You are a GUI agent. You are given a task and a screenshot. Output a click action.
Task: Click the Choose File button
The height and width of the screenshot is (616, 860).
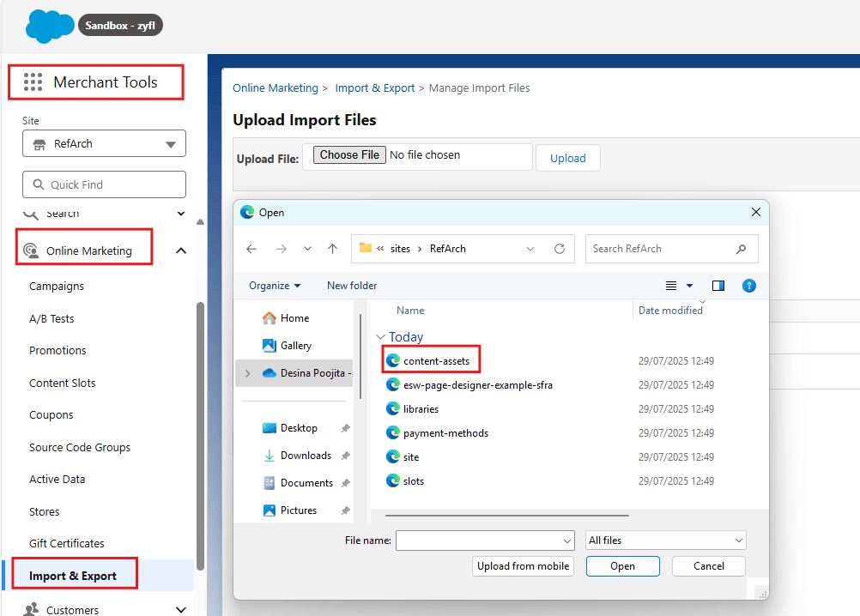[349, 155]
